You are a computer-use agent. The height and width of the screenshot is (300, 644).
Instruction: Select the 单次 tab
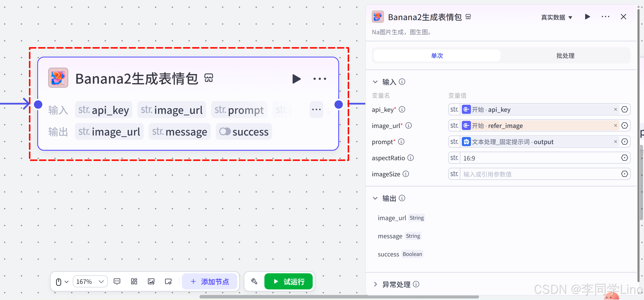(437, 56)
